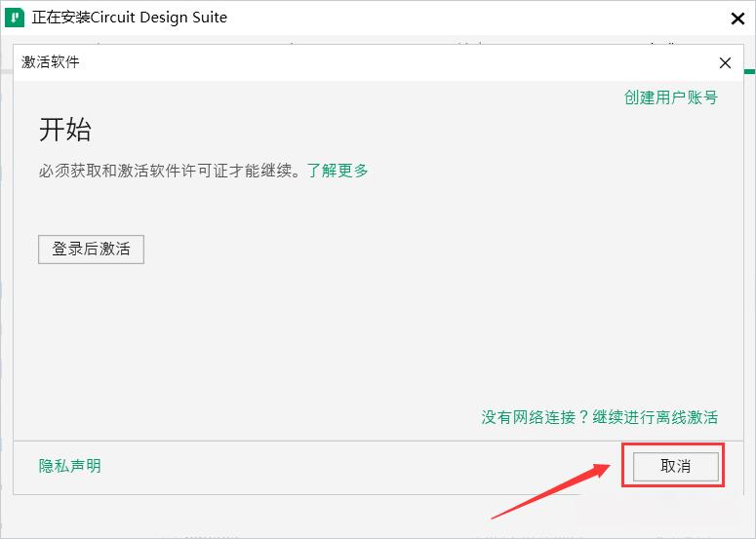Screen dimensions: 756x539
Task: Click the 登录后激活 button
Action: pyautogui.click(x=91, y=249)
